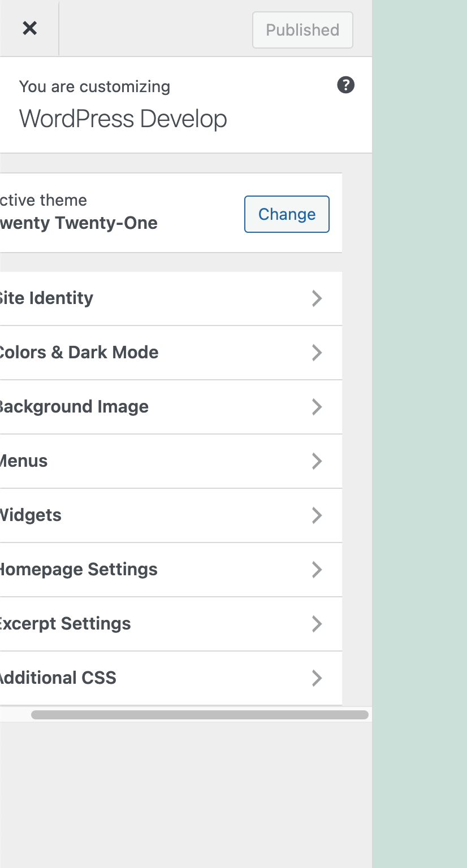Click the chevron arrow beside Site Identity
This screenshot has width=467, height=868.
coord(317,298)
